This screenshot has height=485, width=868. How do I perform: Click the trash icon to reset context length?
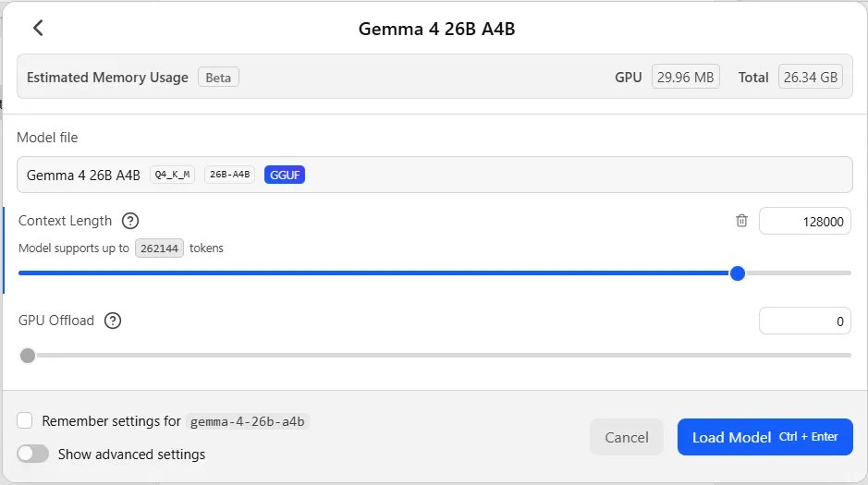click(741, 221)
